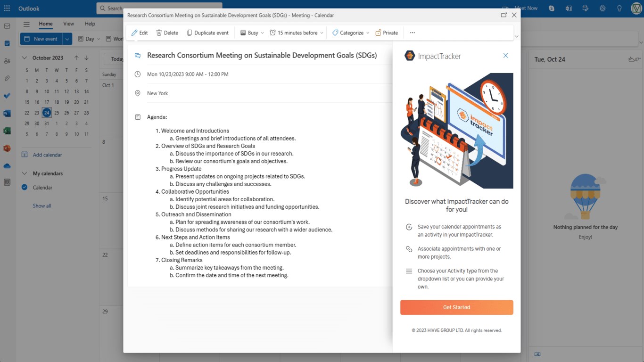
Task: Open the More apps grid icon
Action: 7,182
